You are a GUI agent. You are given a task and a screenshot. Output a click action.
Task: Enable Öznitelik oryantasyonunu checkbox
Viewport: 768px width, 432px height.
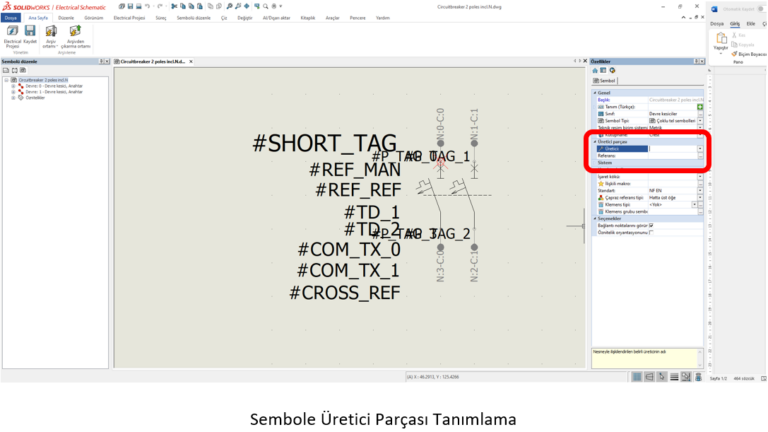point(652,233)
